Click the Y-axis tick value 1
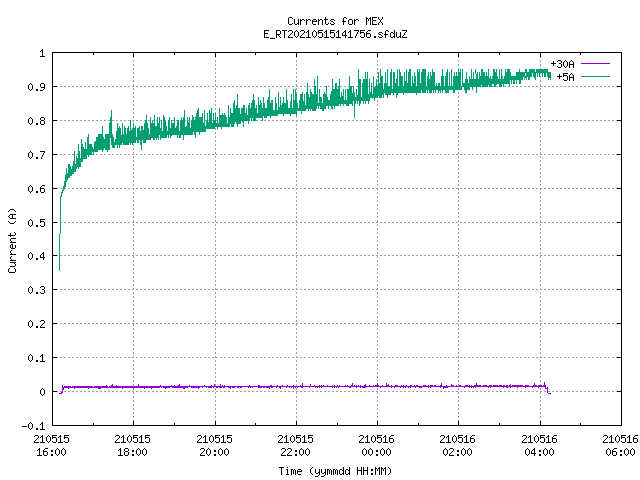This screenshot has height=480, width=640. [x=42, y=53]
